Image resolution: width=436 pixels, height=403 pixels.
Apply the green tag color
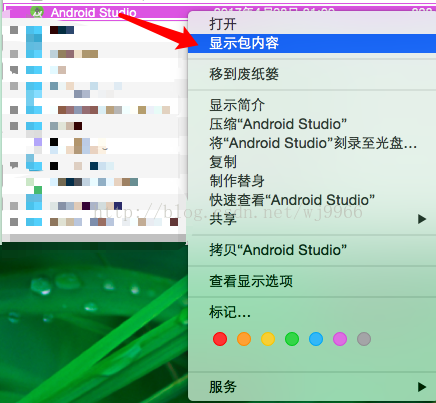[x=292, y=339]
